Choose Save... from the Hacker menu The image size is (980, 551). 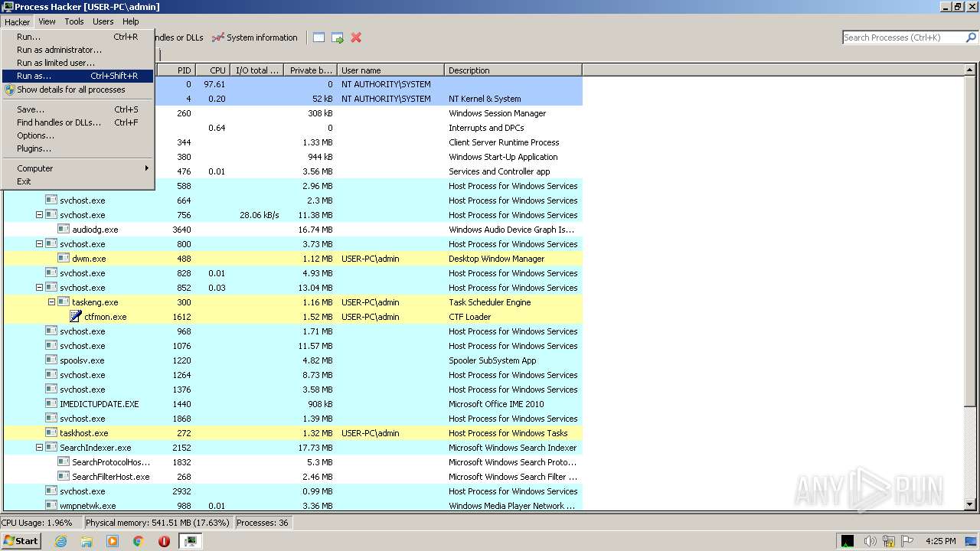point(77,109)
